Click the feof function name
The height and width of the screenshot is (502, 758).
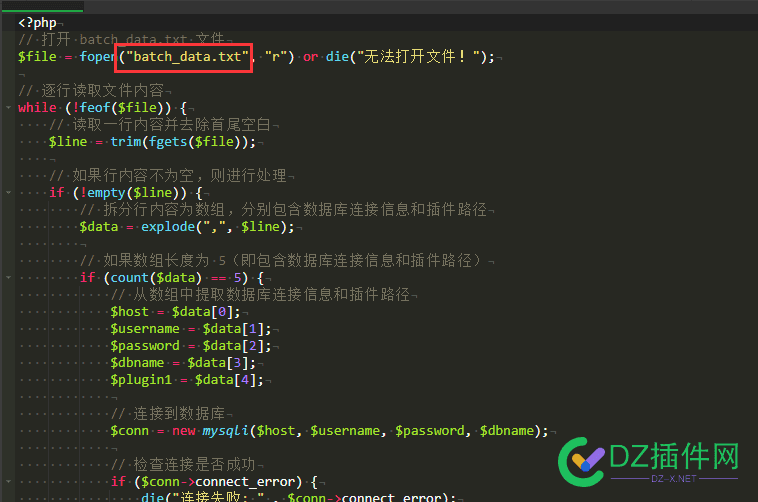(96, 107)
